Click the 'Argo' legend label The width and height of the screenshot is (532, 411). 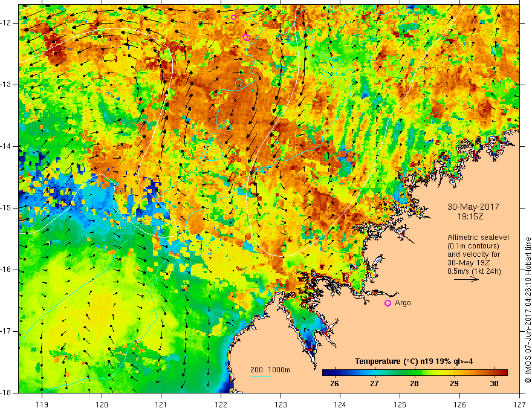403,303
